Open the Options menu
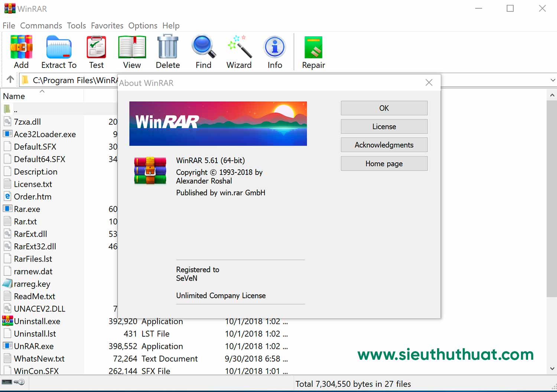 [143, 26]
